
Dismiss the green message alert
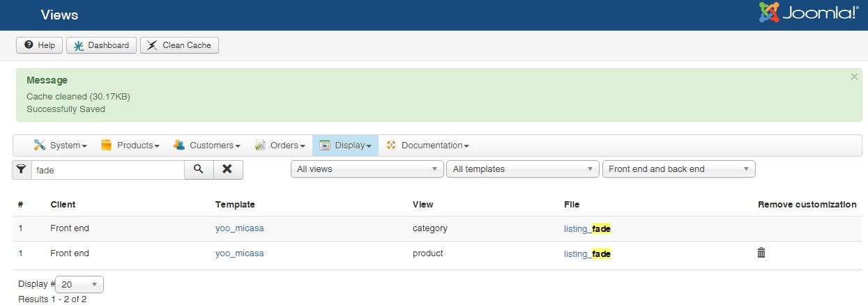coord(854,77)
